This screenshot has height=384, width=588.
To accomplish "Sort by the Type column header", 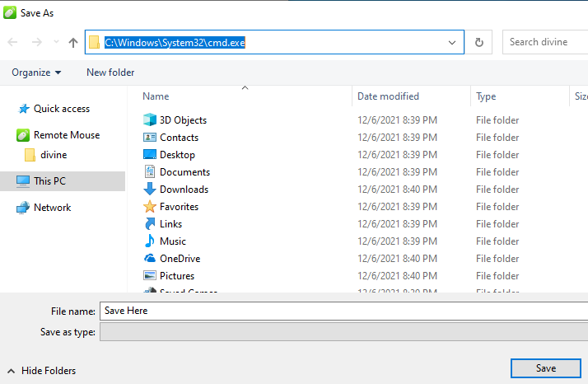I will click(486, 96).
